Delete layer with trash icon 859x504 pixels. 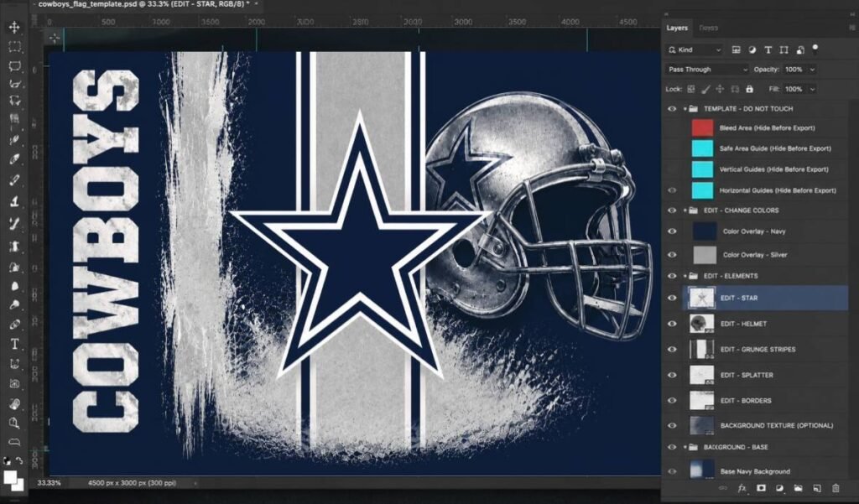tap(836, 487)
